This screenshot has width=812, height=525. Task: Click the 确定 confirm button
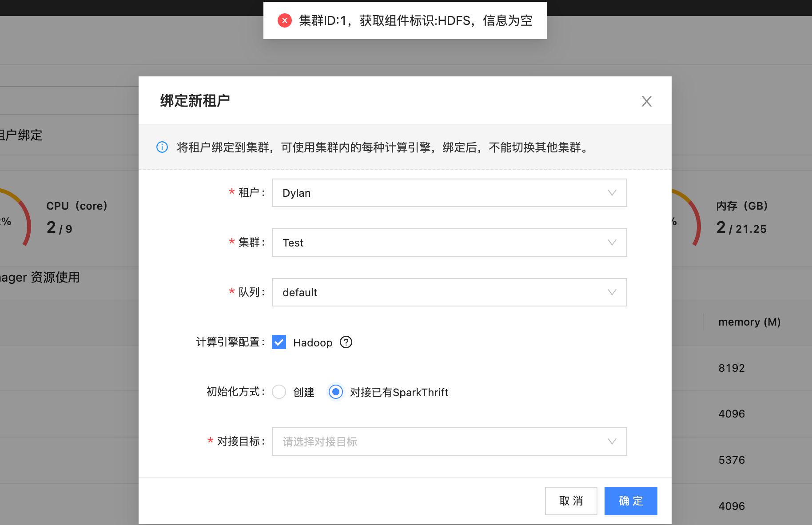tap(630, 501)
